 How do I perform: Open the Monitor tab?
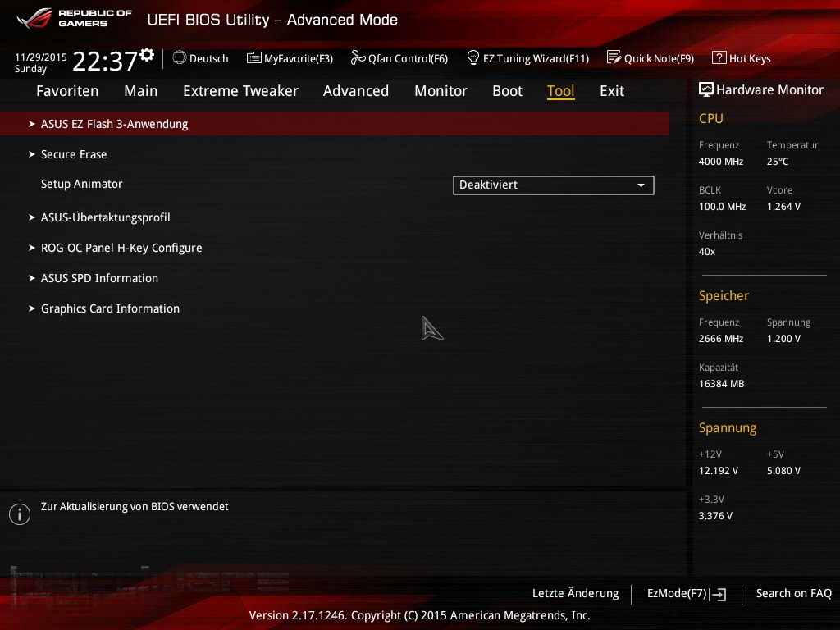[441, 91]
